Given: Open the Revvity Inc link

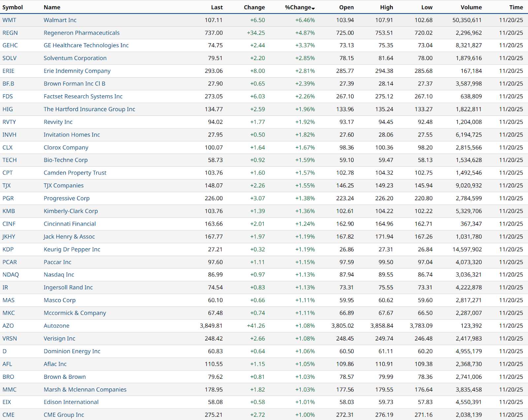Looking at the screenshot, I should tap(58, 122).
